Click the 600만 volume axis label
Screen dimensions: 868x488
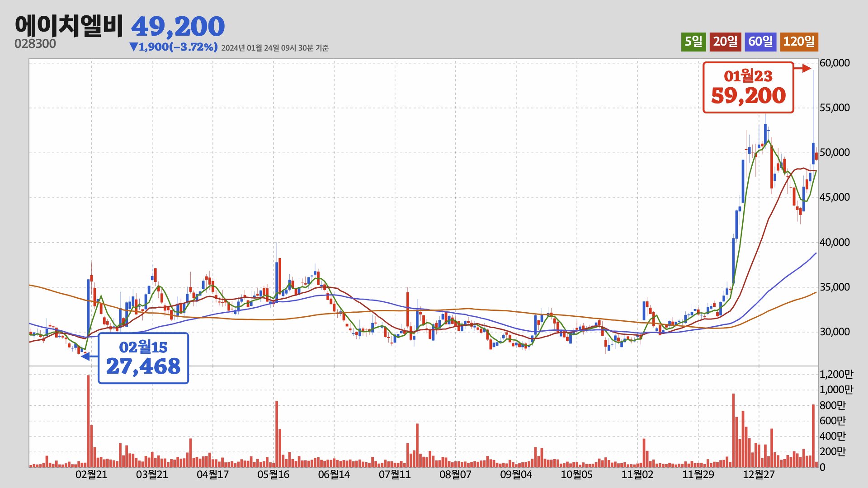click(832, 421)
